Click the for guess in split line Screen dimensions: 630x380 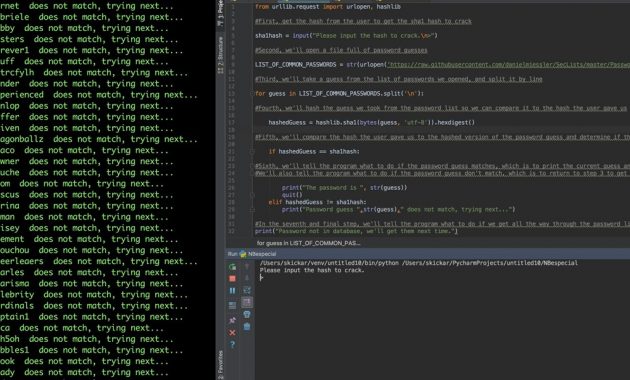coord(339,94)
